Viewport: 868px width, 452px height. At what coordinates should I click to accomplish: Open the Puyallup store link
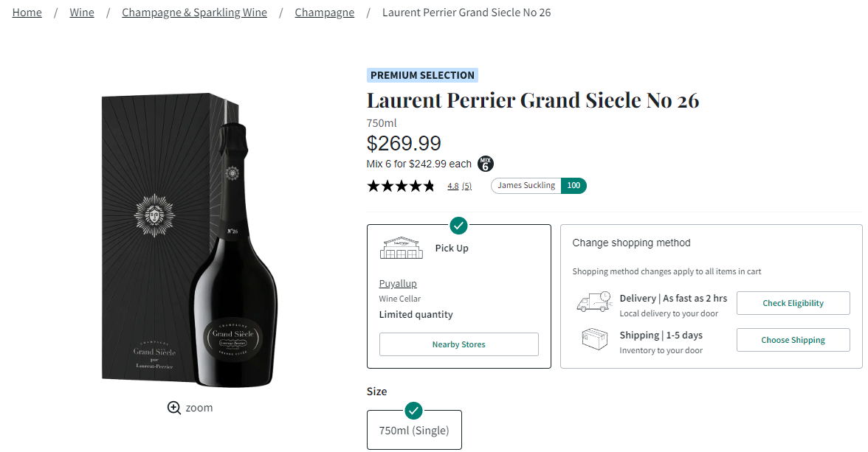398,284
